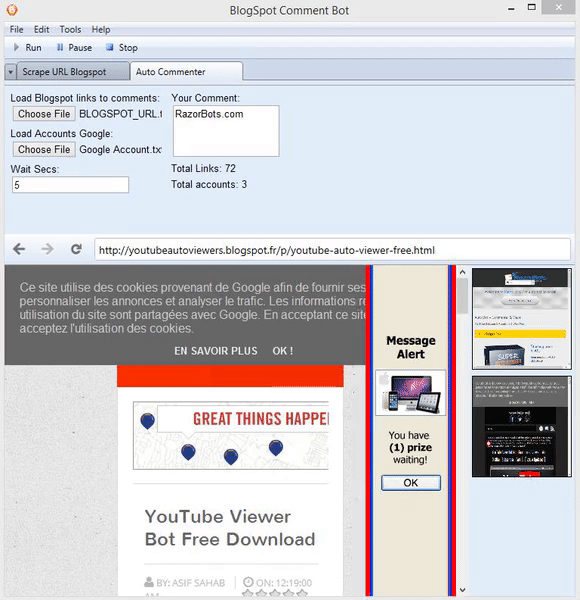Click the scrollbar down arrow

[x=462, y=590]
